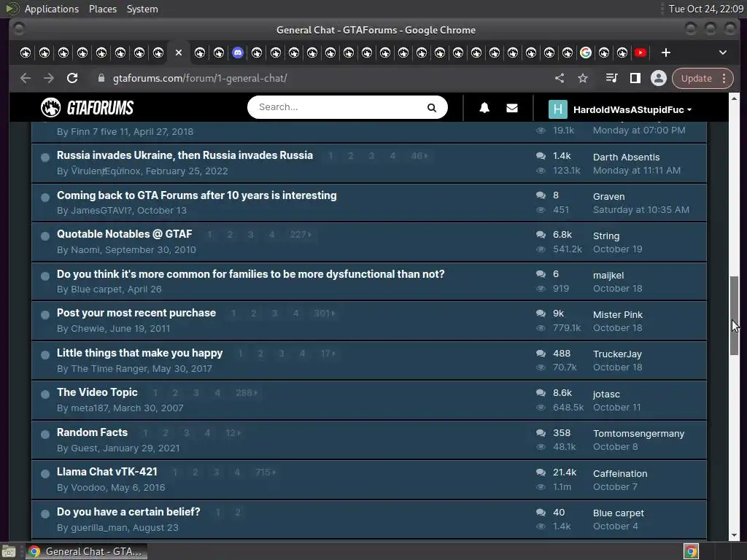Open the Places menu

(103, 9)
